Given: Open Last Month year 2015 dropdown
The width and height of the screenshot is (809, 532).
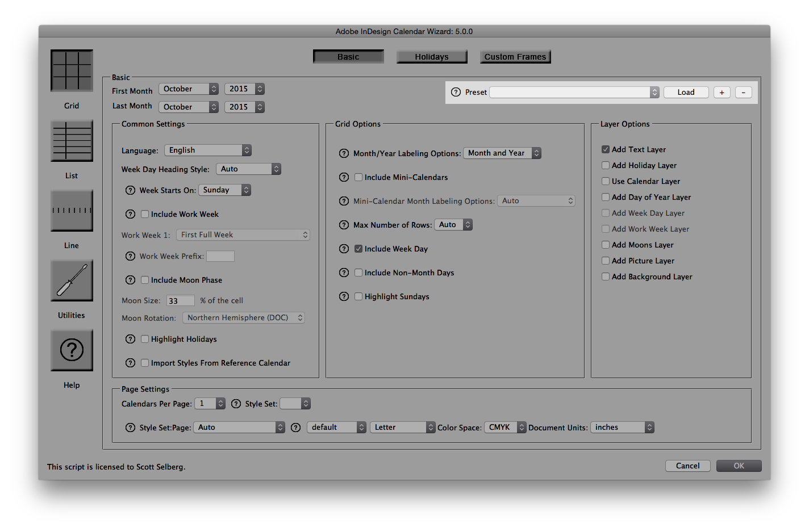Looking at the screenshot, I should tap(244, 107).
